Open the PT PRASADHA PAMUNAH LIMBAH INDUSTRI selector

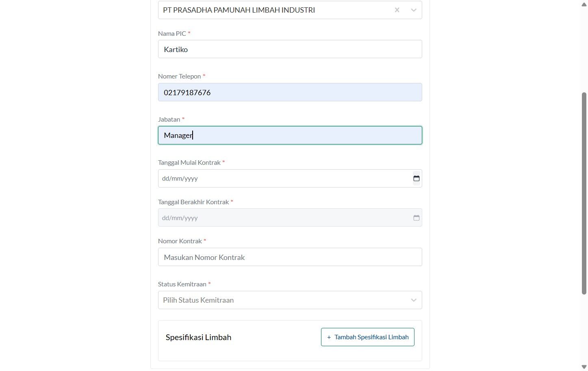tap(290, 10)
